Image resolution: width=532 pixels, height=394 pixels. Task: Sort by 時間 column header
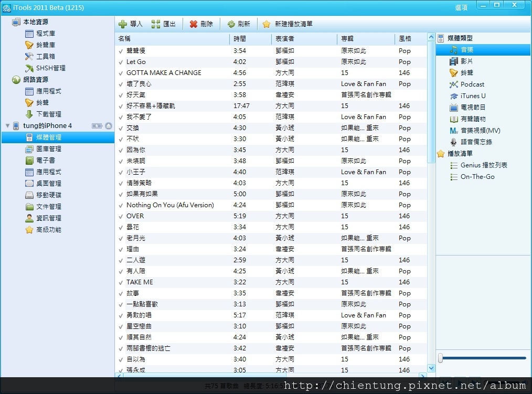pos(250,39)
